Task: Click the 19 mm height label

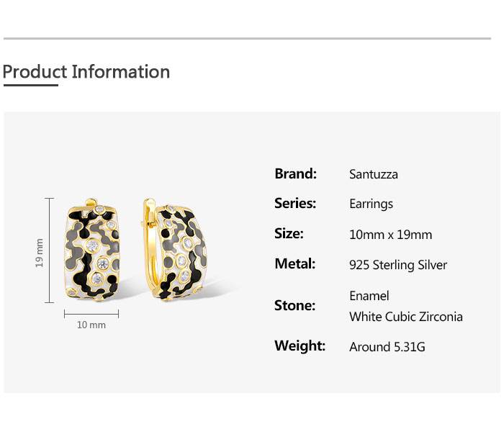Action: point(40,253)
